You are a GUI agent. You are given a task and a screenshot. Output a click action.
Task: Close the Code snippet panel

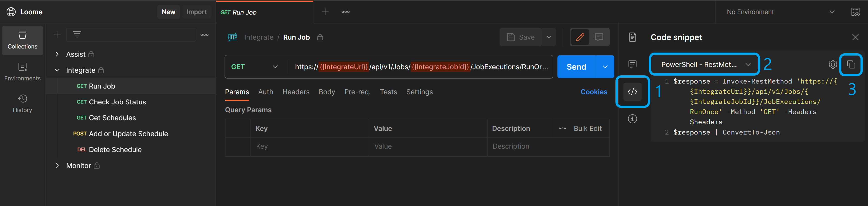click(855, 37)
